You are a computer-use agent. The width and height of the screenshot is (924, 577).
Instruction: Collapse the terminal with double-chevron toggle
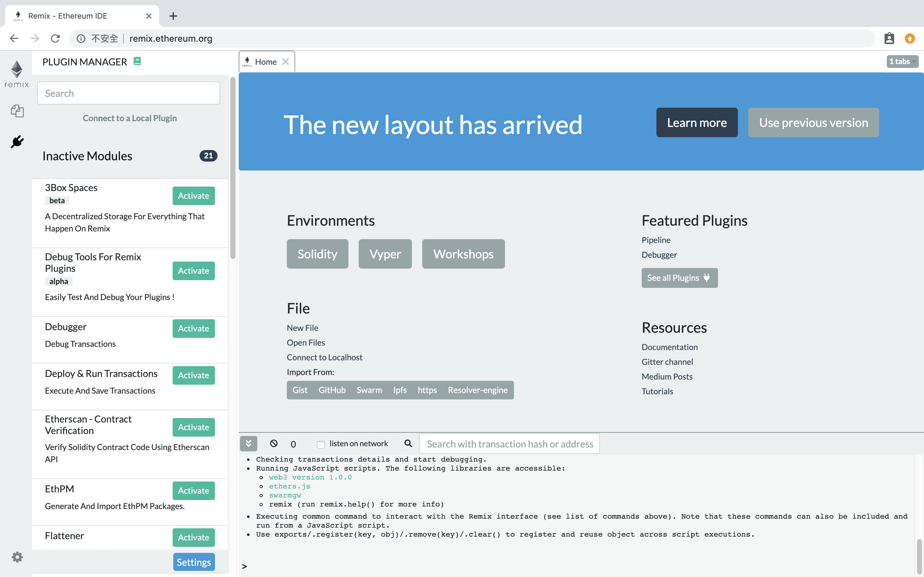tap(249, 443)
